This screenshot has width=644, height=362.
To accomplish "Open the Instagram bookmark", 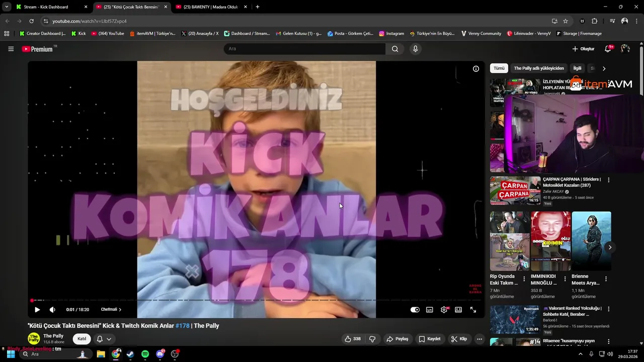I will [x=391, y=34].
